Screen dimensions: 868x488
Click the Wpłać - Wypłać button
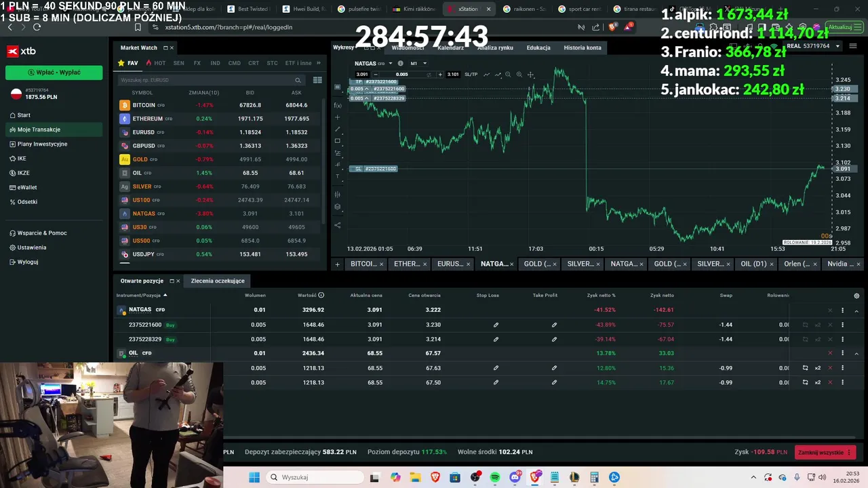point(54,72)
